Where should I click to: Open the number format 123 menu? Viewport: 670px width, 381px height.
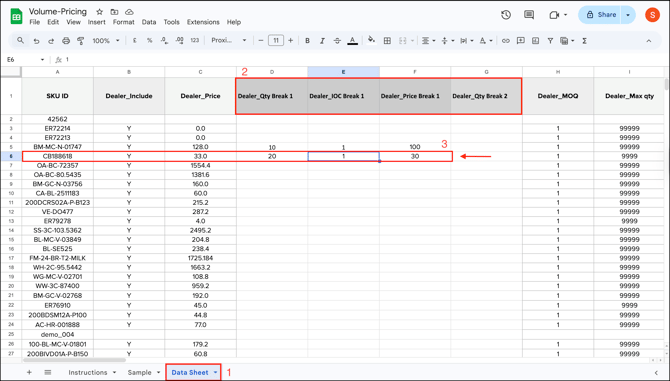click(195, 40)
